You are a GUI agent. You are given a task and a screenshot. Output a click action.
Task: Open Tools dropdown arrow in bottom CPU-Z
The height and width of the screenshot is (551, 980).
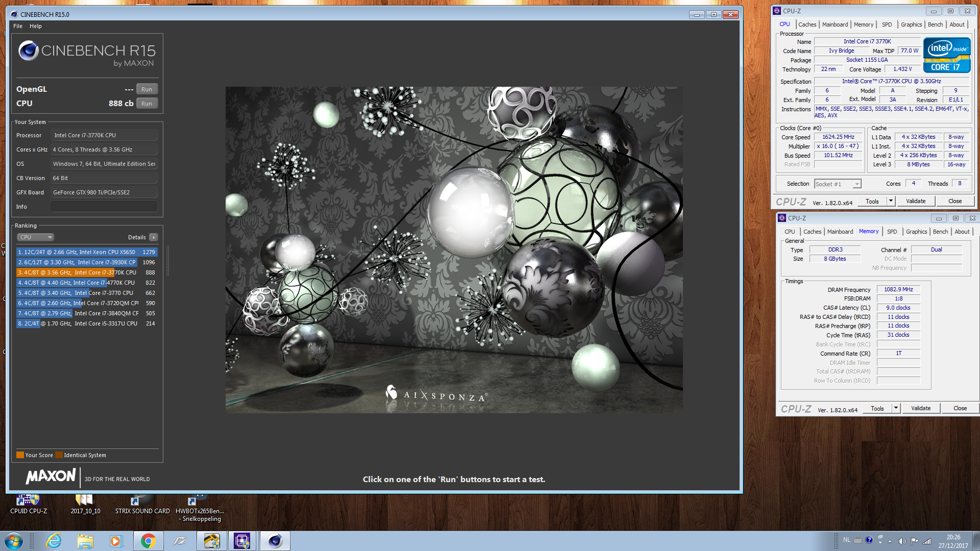pos(896,408)
